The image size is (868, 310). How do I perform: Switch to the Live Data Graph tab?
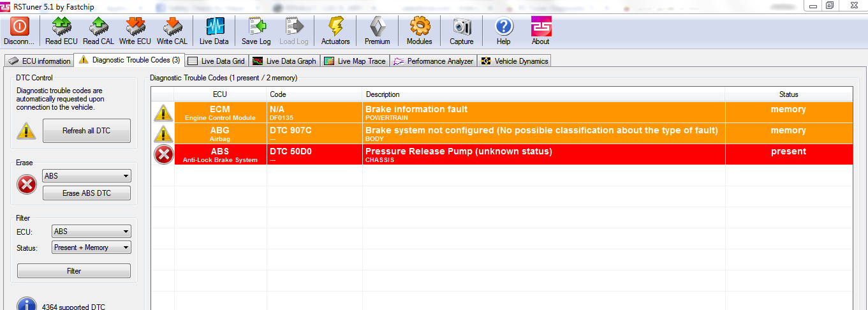(284, 61)
